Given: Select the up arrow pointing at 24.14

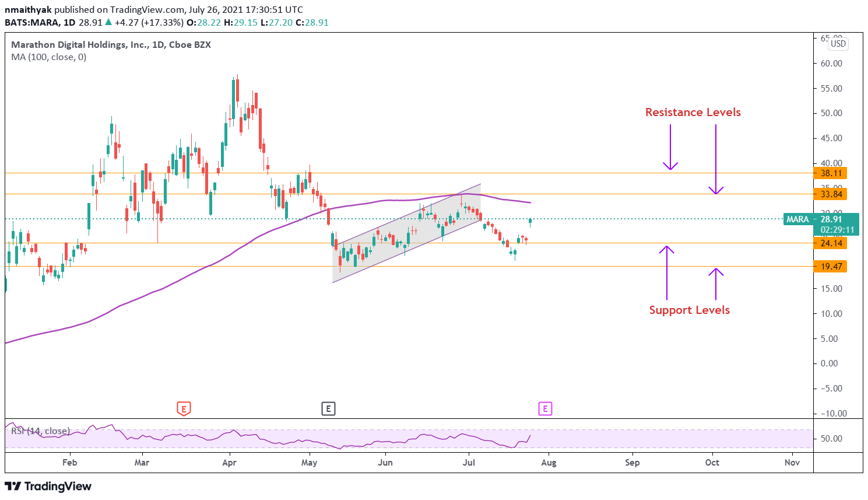Looking at the screenshot, I should pyautogui.click(x=667, y=273).
